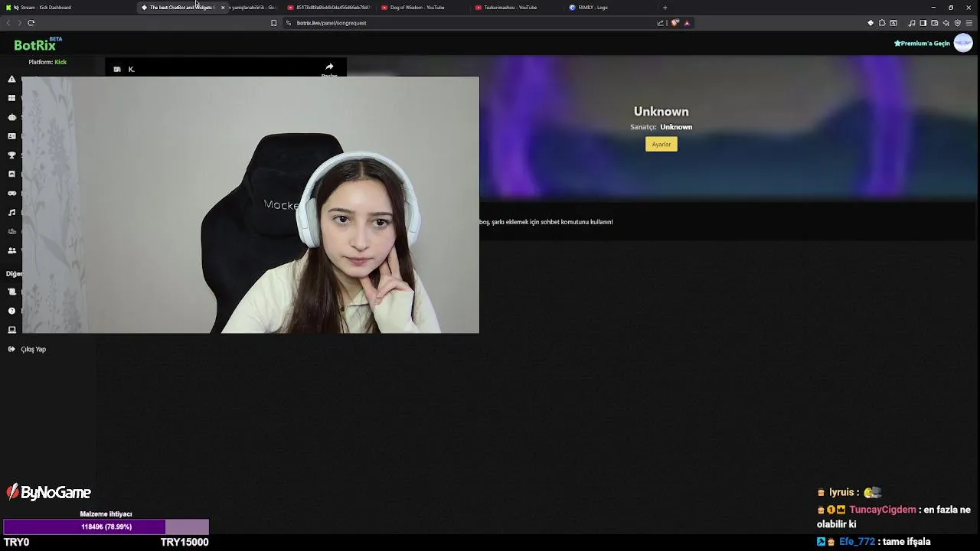Open the laptop sidebar icon
This screenshot has height=551, width=980.
[11, 330]
